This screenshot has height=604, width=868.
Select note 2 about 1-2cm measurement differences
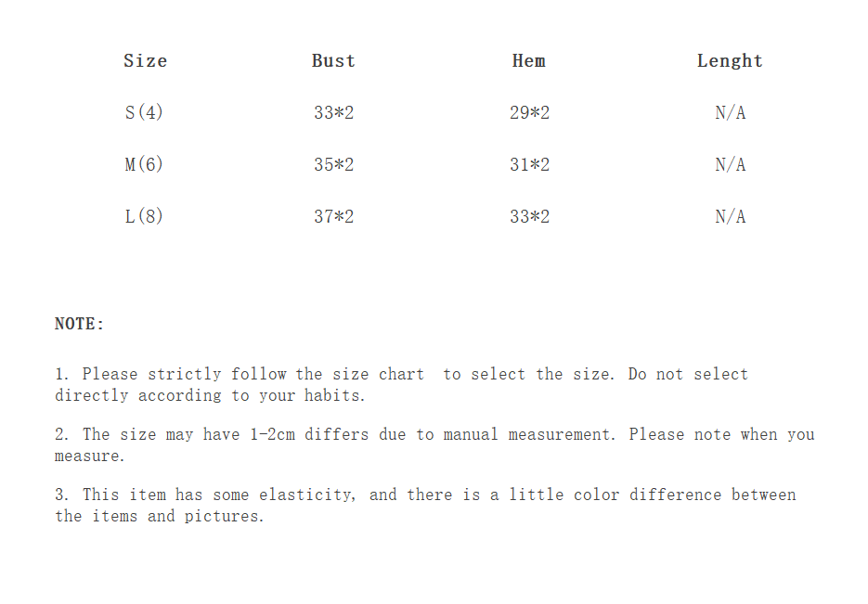tap(434, 444)
